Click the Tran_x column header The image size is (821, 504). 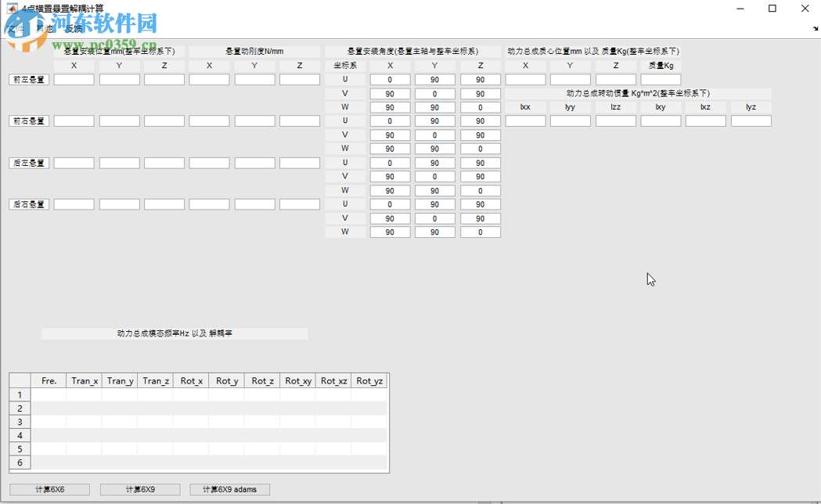[85, 381]
